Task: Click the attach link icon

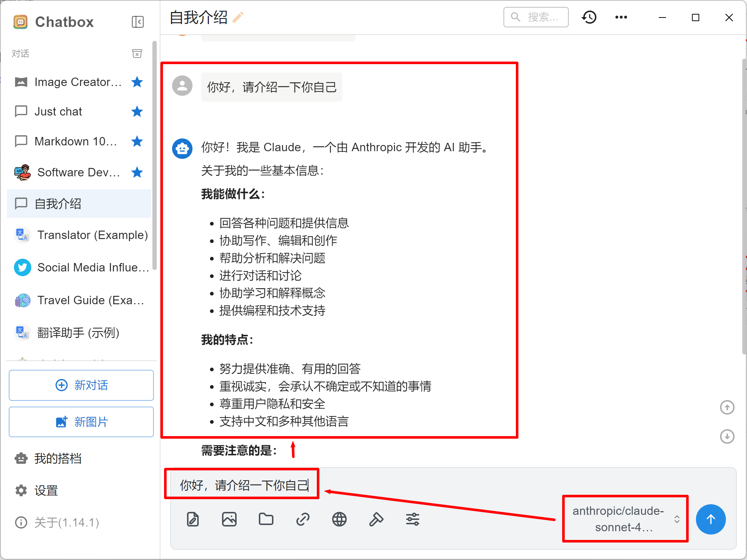Action: (x=303, y=519)
